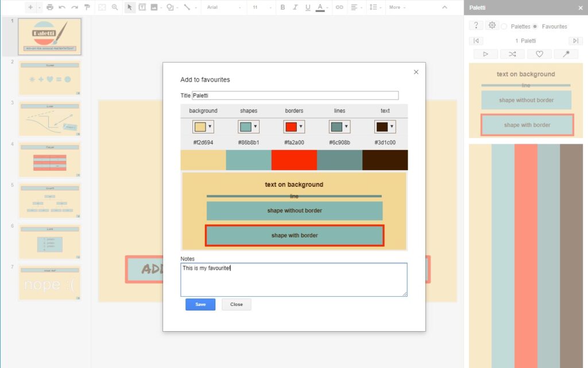Open Paletti settings via the gear icon
This screenshot has width=588, height=368.
492,25
